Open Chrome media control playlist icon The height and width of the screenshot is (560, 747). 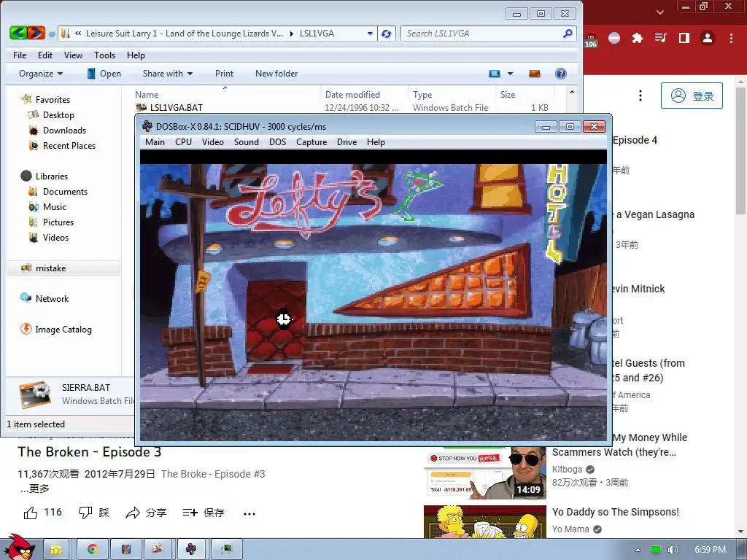tap(660, 38)
